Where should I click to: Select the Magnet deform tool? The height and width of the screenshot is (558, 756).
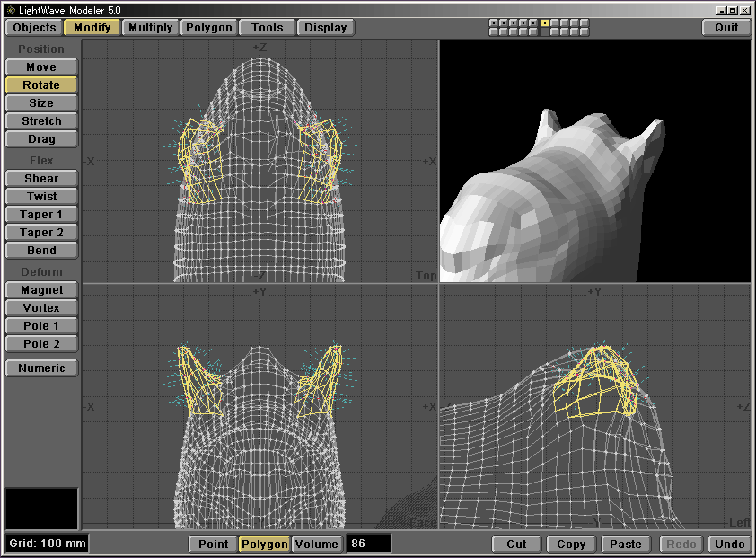pyautogui.click(x=41, y=290)
